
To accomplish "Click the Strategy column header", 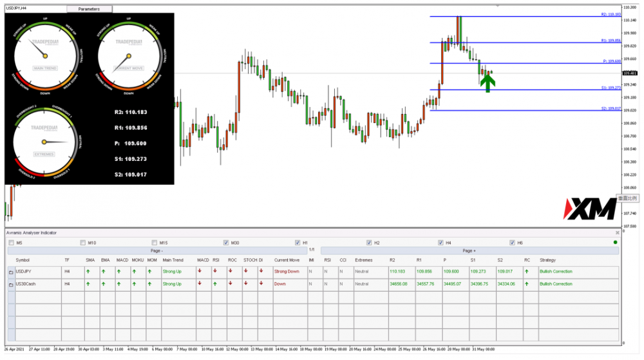I will (x=547, y=260).
